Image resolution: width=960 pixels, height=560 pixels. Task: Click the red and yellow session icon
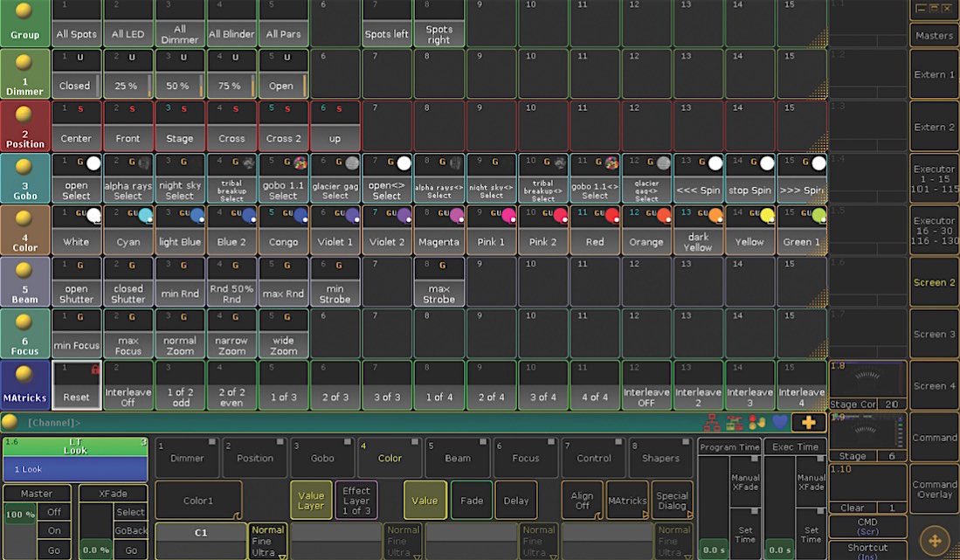point(734,422)
